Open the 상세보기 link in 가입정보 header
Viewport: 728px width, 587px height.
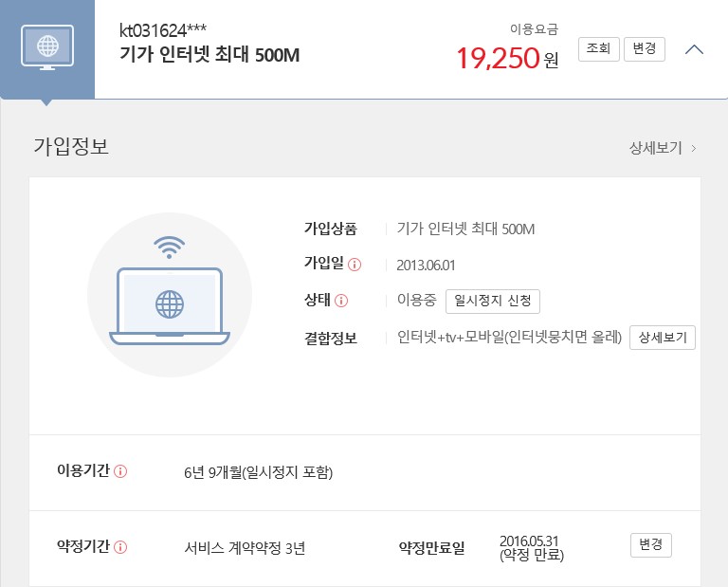[x=662, y=148]
